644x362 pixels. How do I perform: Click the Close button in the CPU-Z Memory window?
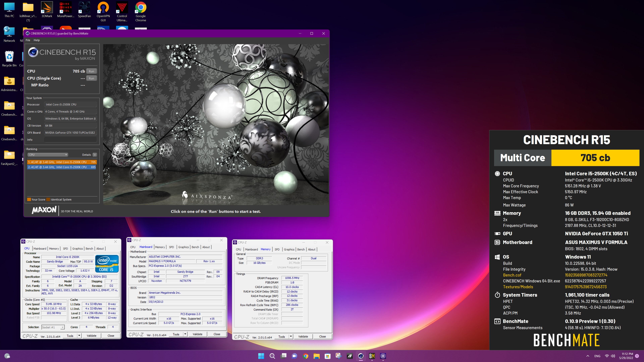tap(322, 336)
